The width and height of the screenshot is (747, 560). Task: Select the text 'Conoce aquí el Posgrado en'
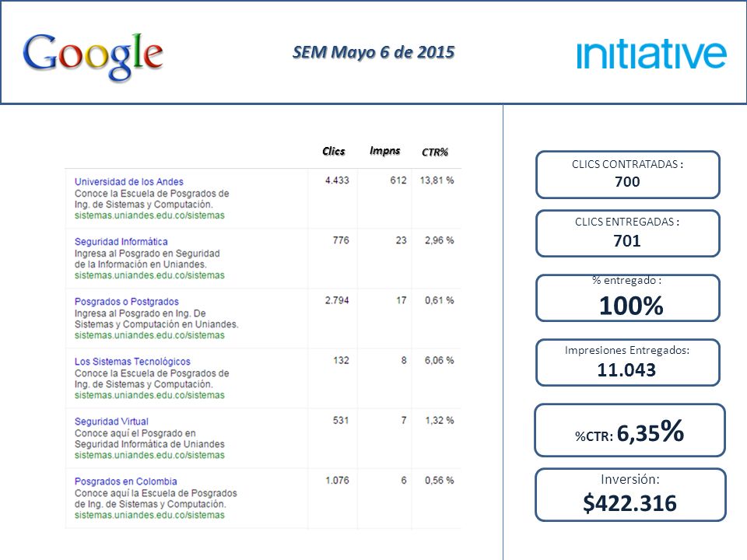[135, 433]
